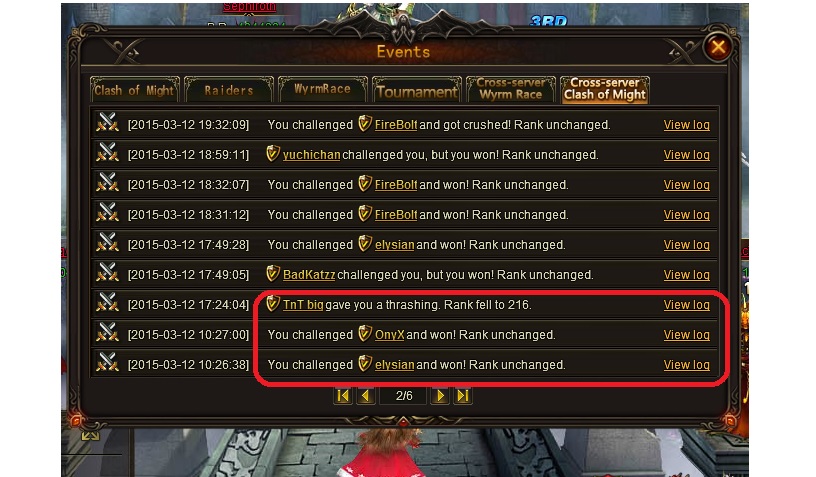Jump to the last events page

pyautogui.click(x=463, y=396)
